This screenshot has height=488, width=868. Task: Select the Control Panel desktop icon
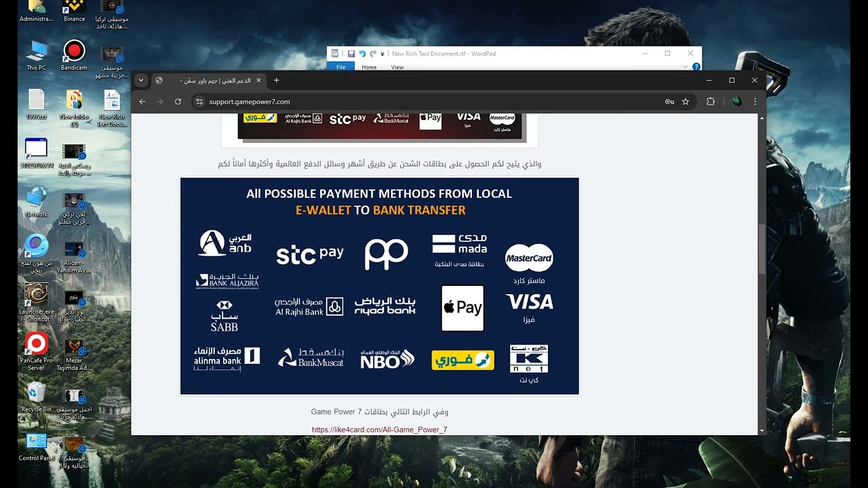point(37,446)
